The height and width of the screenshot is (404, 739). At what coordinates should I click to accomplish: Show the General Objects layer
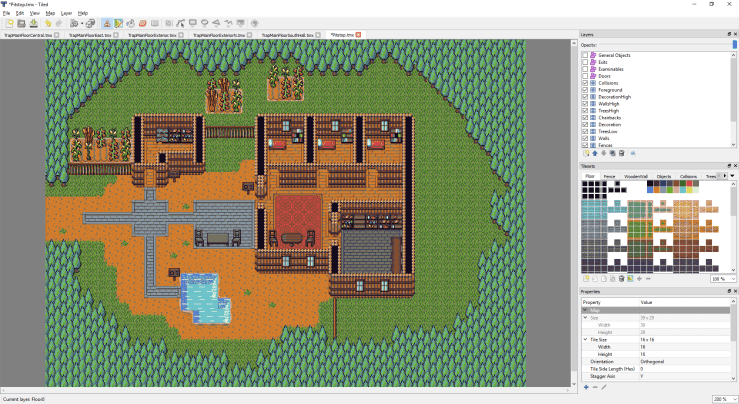point(585,53)
